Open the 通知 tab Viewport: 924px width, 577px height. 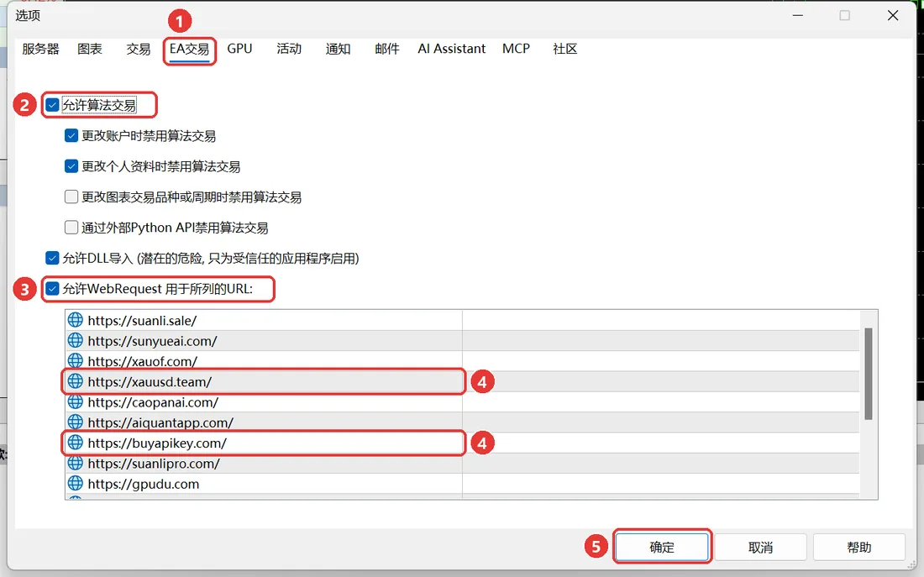(339, 49)
